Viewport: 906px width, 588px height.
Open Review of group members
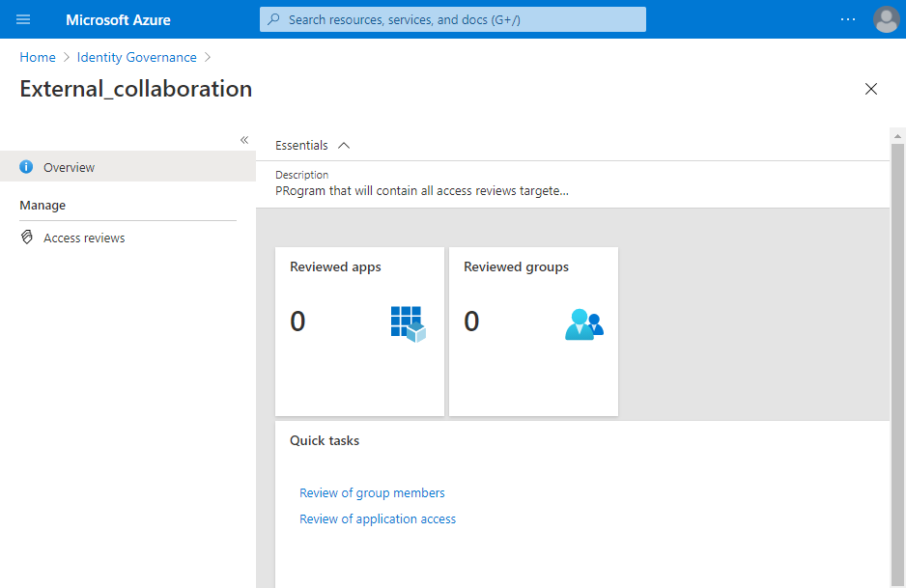pos(372,492)
